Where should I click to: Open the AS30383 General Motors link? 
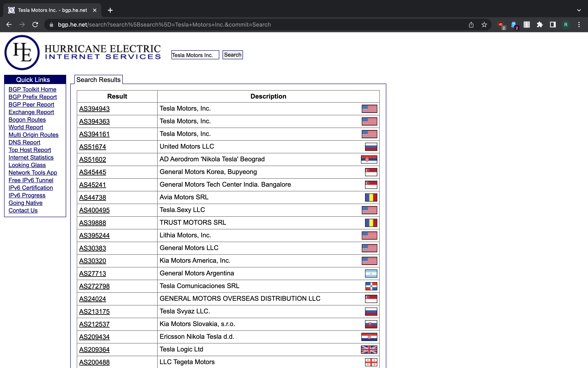point(92,248)
